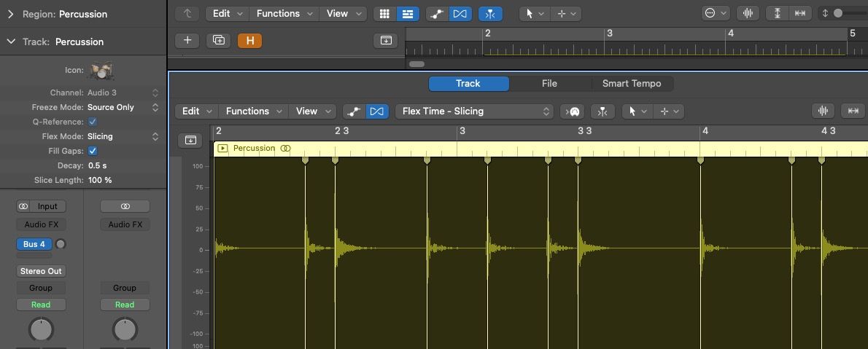Open the Audio FX slot on the left strip

tap(41, 224)
